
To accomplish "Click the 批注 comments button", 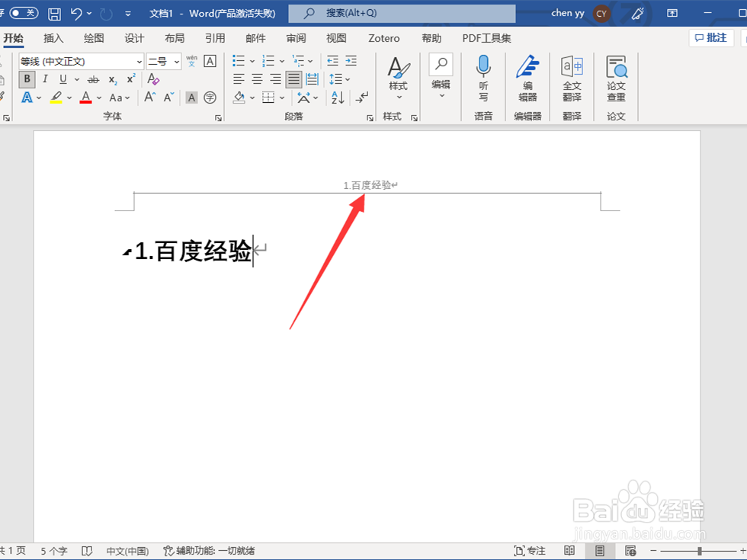I will click(x=711, y=37).
